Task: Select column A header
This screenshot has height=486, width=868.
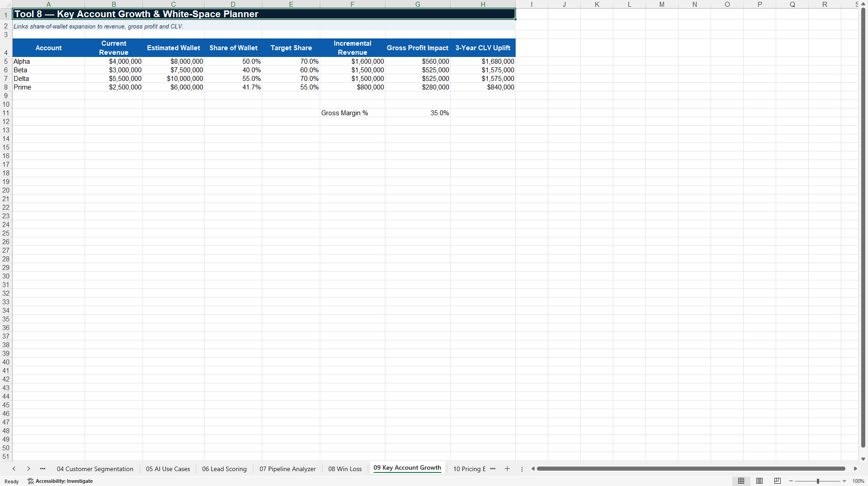Action: tap(48, 4)
